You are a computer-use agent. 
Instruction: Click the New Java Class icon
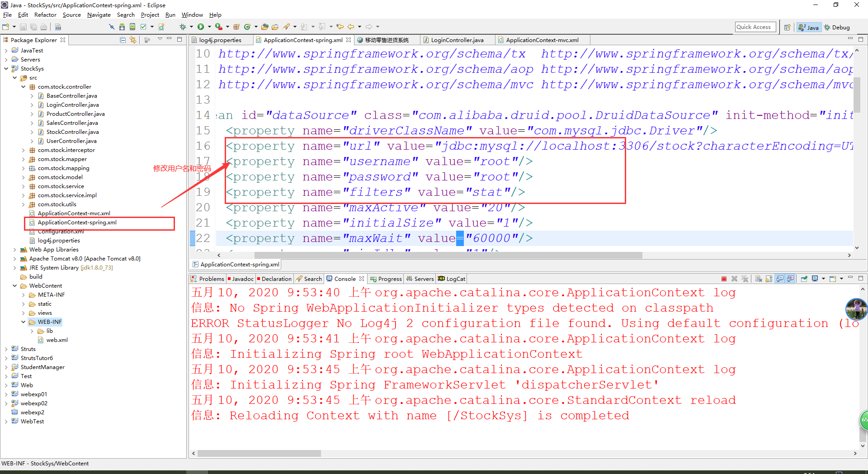[247, 27]
